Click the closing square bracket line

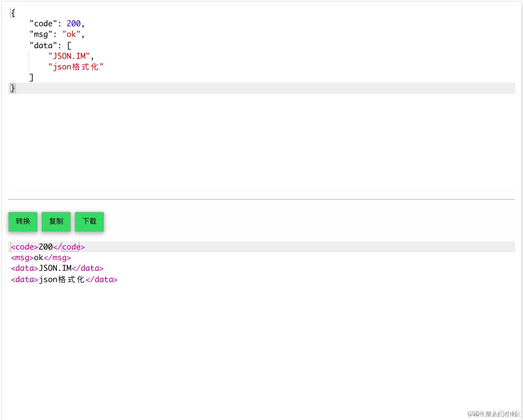coord(31,78)
